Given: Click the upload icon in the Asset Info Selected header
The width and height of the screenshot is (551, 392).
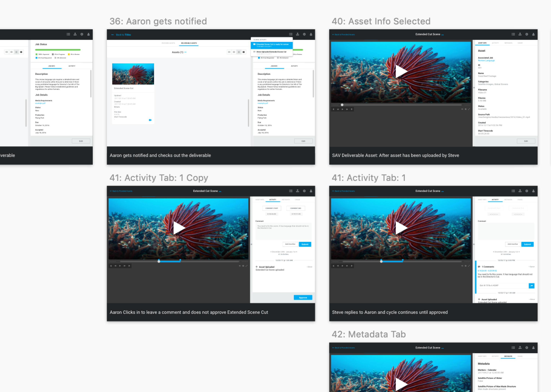Looking at the screenshot, I should (x=520, y=34).
